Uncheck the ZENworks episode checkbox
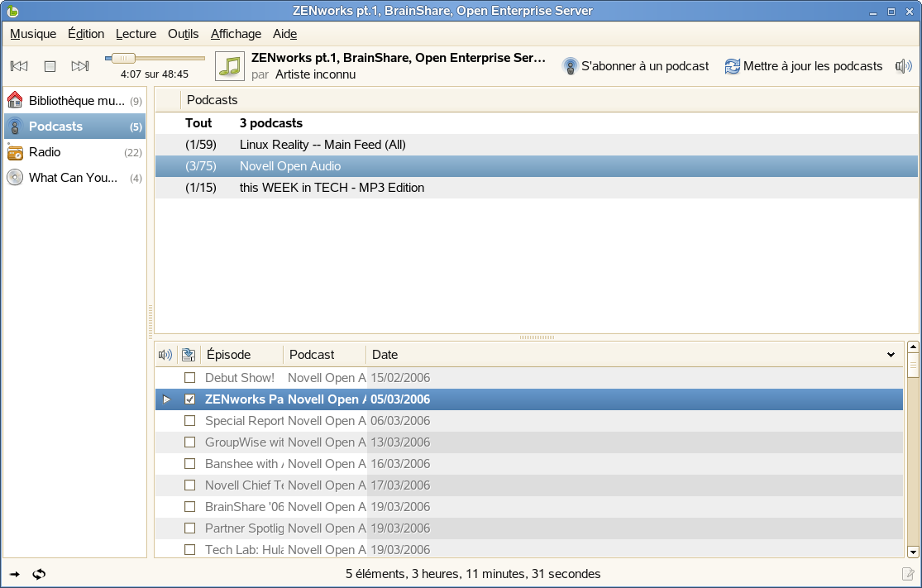922x588 pixels. coord(189,399)
